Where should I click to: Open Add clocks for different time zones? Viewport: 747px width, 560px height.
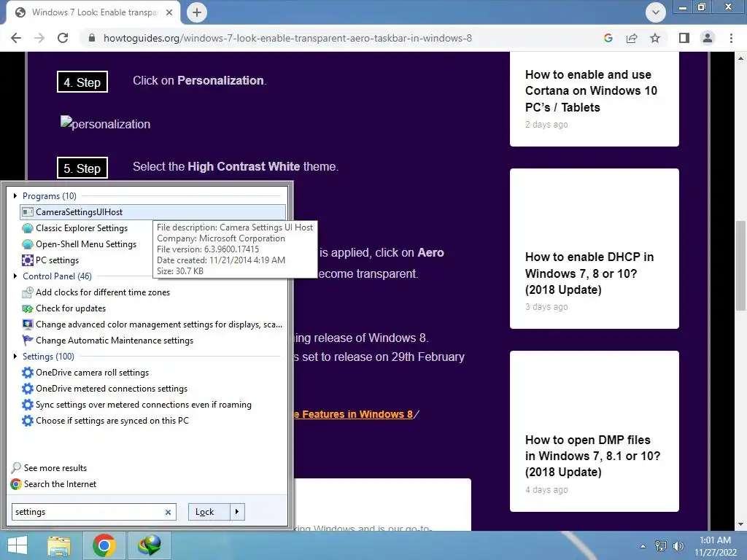point(96,292)
